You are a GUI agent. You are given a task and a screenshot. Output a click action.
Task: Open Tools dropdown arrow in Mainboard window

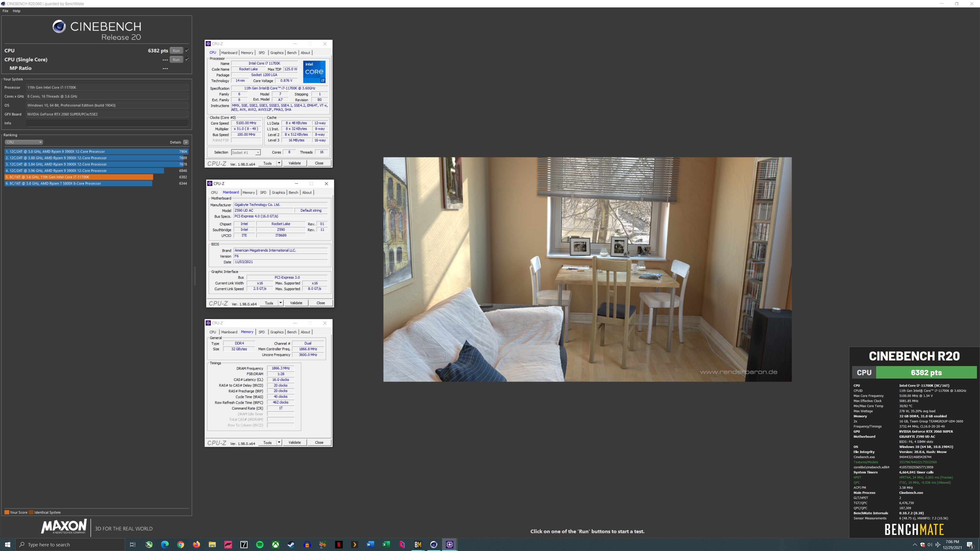(280, 303)
